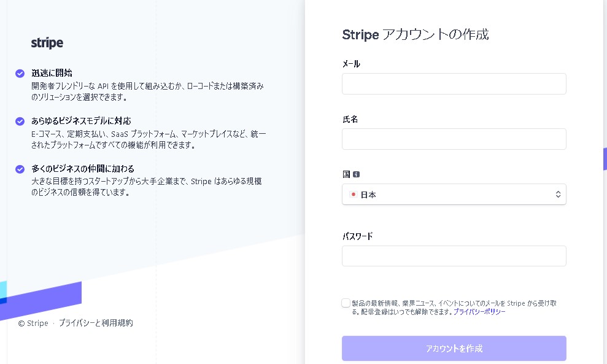
Task: Click the Japan flag in country selector
Action: [x=353, y=195]
